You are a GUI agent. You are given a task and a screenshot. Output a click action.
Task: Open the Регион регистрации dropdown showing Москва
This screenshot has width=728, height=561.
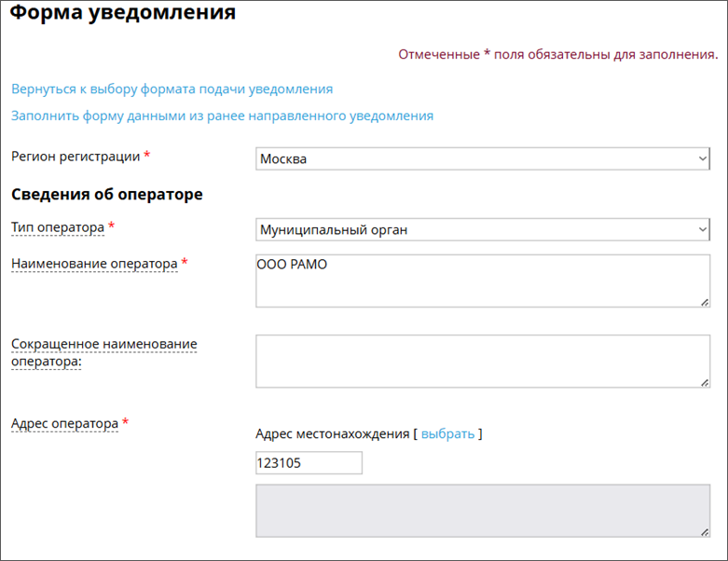pos(483,158)
